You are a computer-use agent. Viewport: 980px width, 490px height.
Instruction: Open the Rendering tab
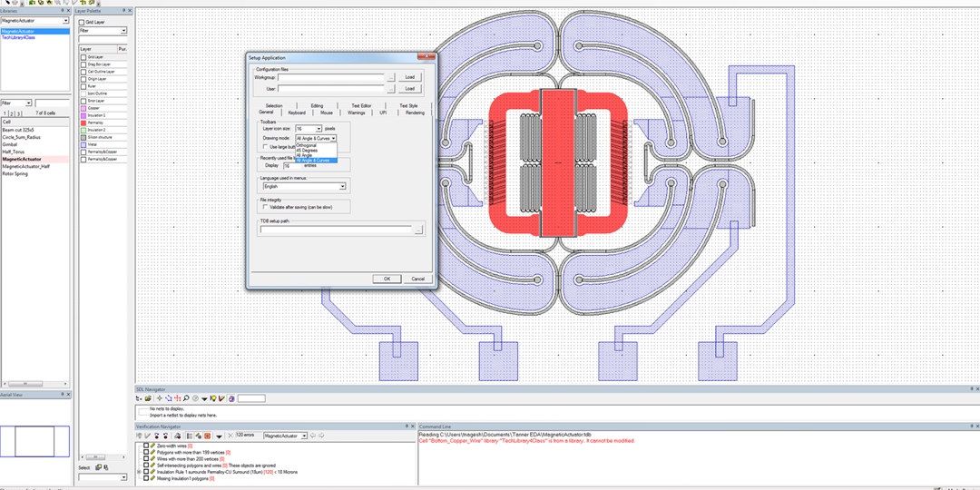click(x=415, y=113)
